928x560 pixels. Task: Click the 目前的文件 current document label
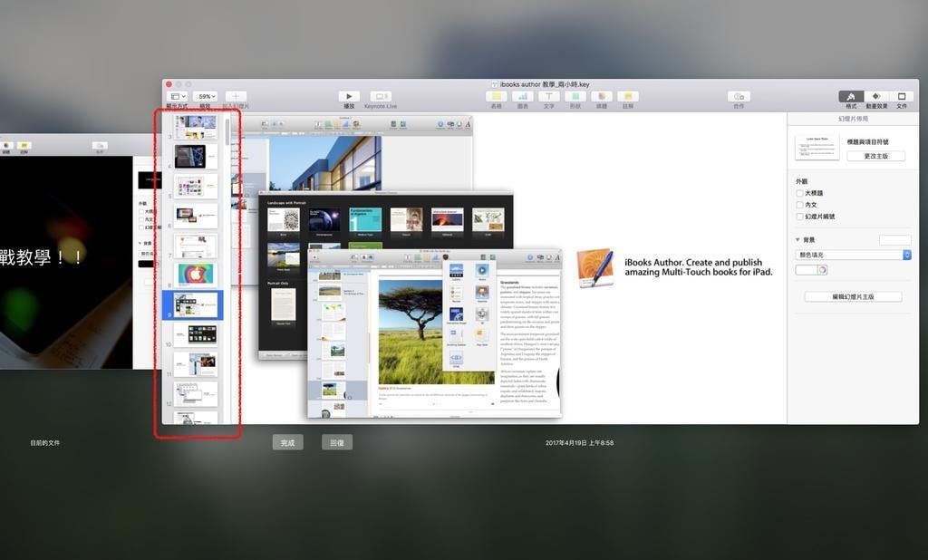pos(45,443)
